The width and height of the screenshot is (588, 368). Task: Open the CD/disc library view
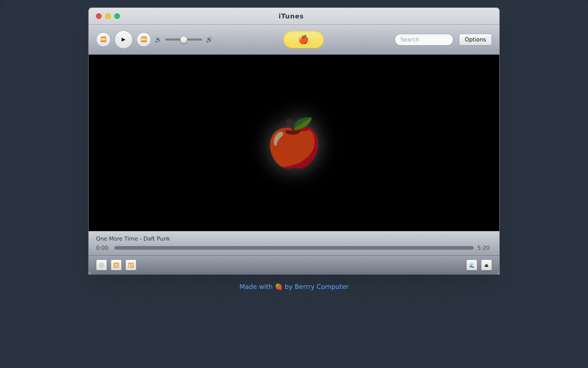coord(102,265)
